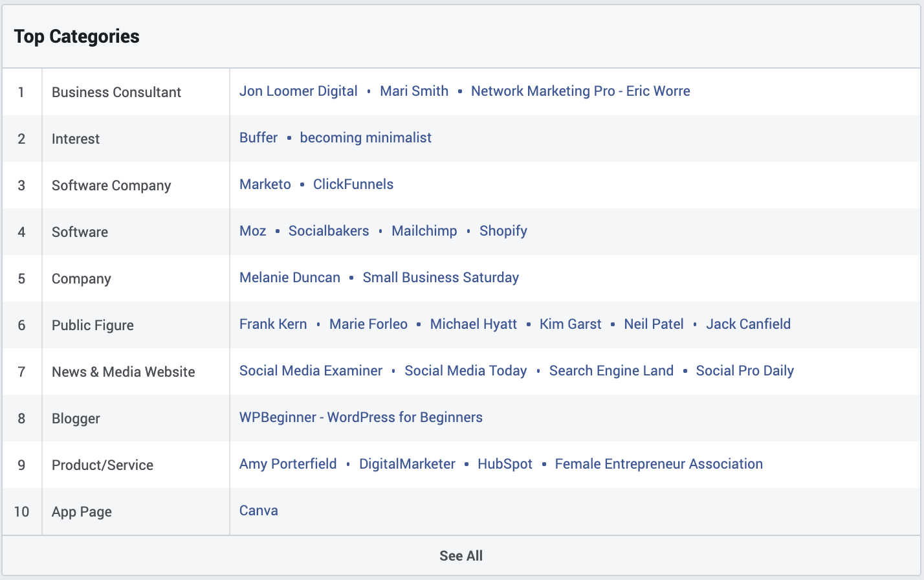Click rank number 10 in the table

[22, 512]
